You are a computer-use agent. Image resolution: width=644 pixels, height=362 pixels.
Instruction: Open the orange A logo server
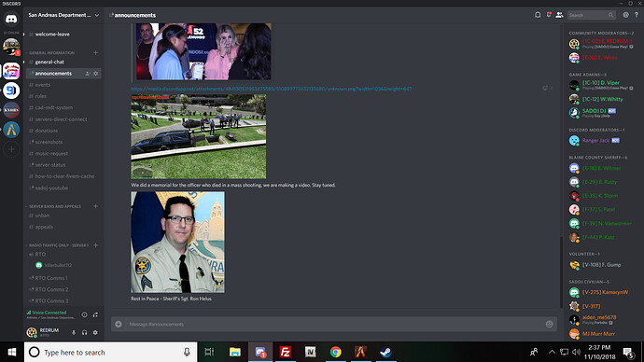(11, 130)
